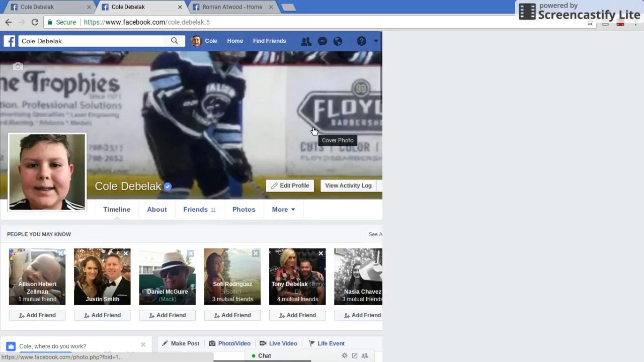Open Sofi Rodriguez's suggestion photo

232,277
